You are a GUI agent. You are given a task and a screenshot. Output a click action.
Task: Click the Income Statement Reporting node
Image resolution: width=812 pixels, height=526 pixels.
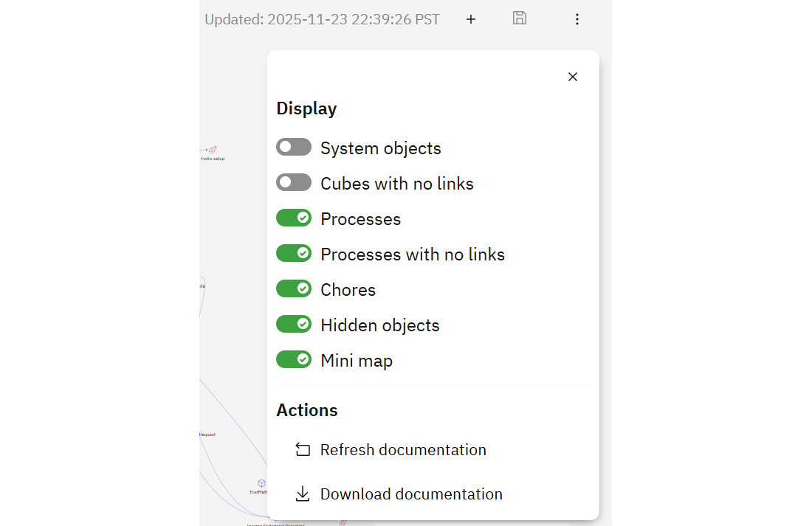(275, 524)
